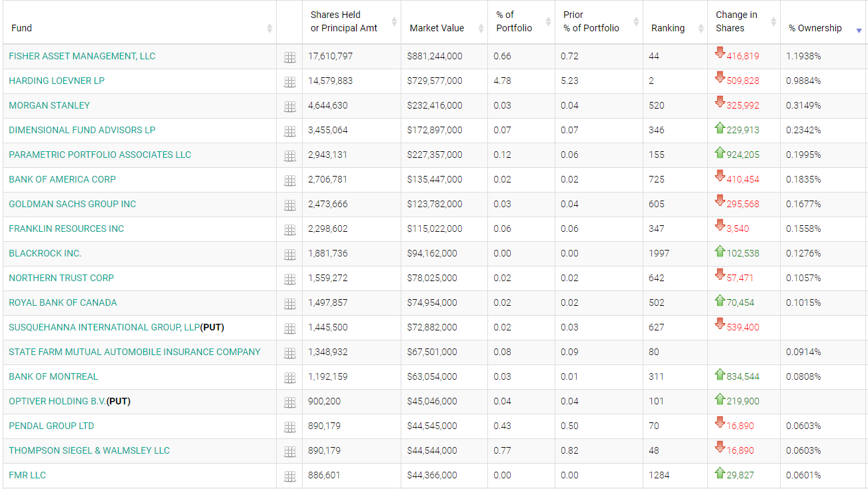Open grid icon for Harding Loevner LP row
Viewport: 868px width, 489px height.
click(289, 82)
